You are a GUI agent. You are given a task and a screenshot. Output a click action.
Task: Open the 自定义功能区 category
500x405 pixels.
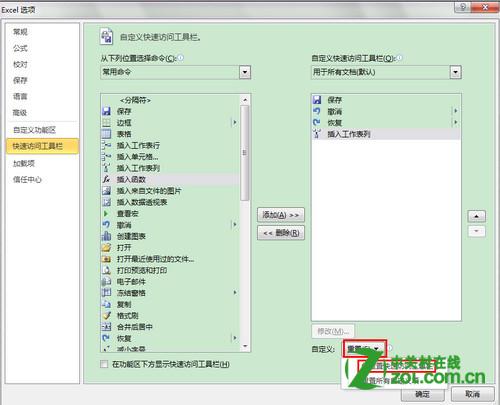pyautogui.click(x=42, y=130)
